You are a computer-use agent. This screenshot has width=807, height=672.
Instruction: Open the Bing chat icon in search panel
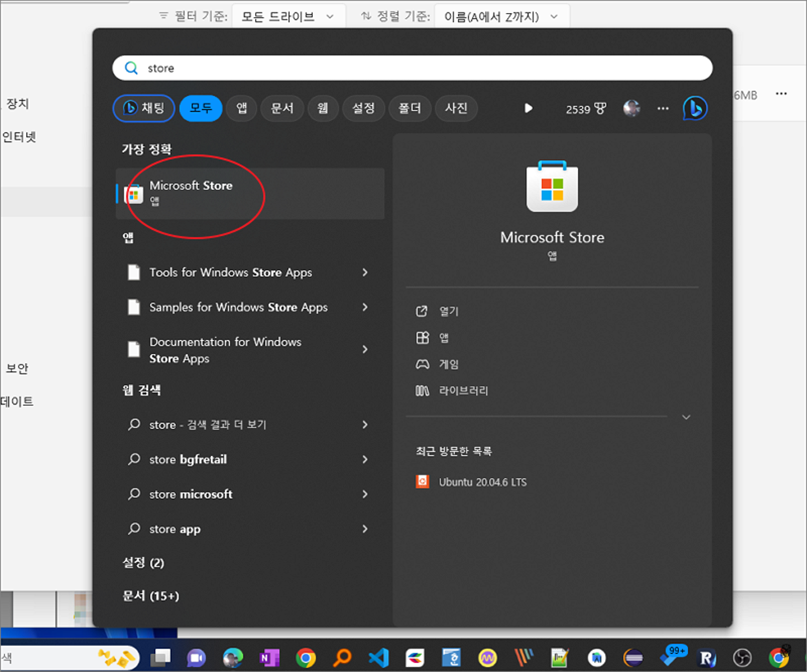(x=695, y=108)
